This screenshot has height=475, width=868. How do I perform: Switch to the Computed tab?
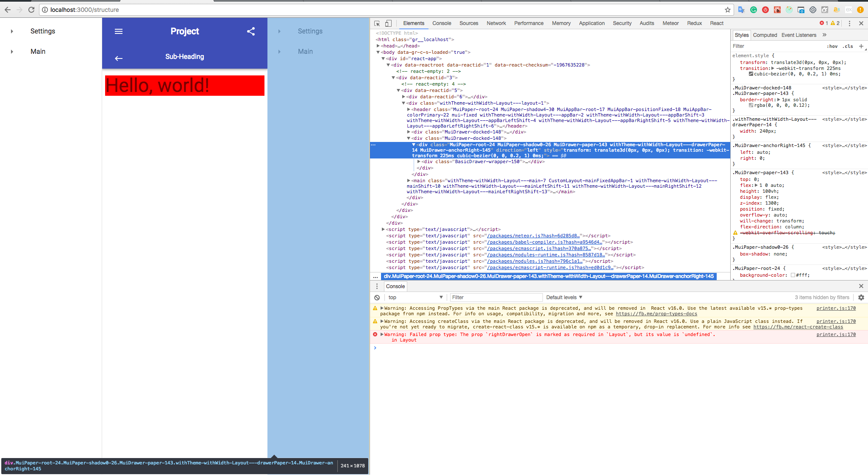(x=765, y=35)
